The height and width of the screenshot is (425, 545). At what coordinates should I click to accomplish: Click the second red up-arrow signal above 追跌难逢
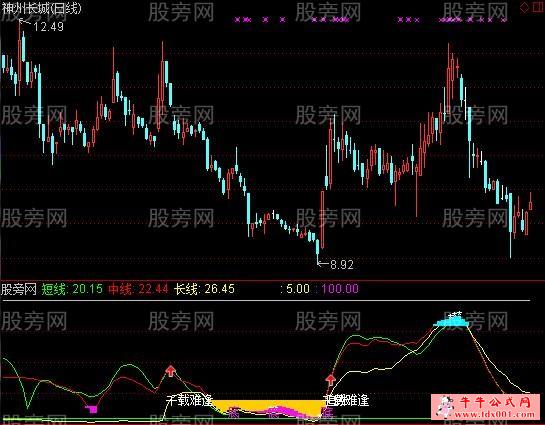coord(330,379)
